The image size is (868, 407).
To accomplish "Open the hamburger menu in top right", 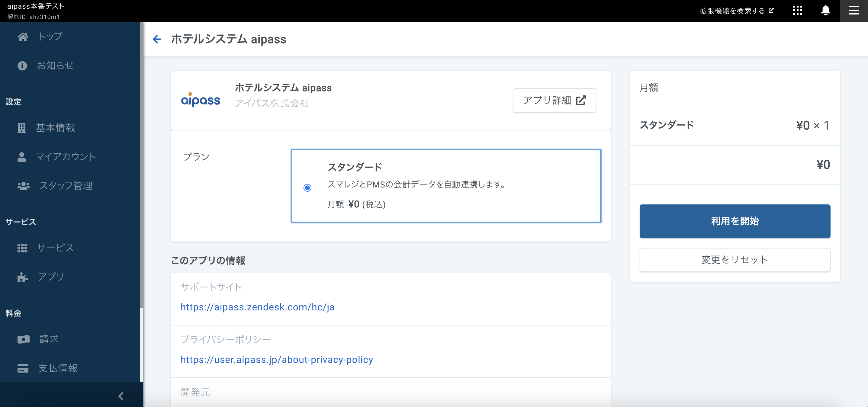I will point(854,11).
